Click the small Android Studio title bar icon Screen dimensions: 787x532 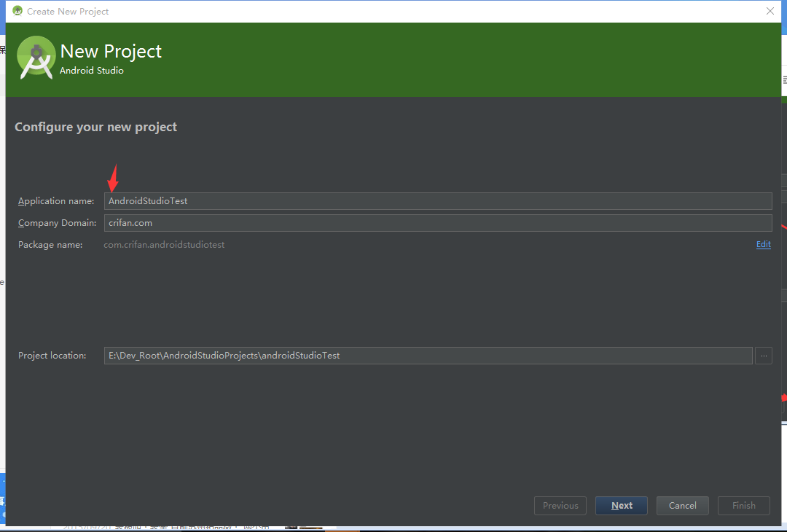[x=17, y=11]
